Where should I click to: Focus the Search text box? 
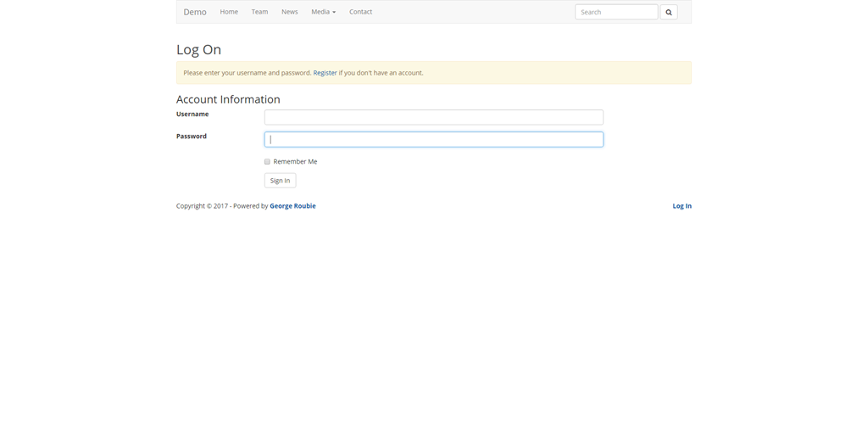(x=615, y=12)
